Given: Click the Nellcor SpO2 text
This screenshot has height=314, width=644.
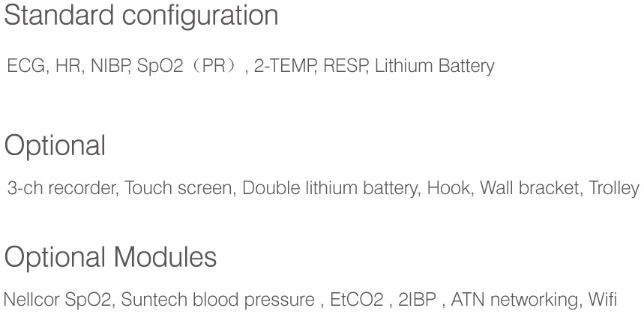Looking at the screenshot, I should (56, 301).
